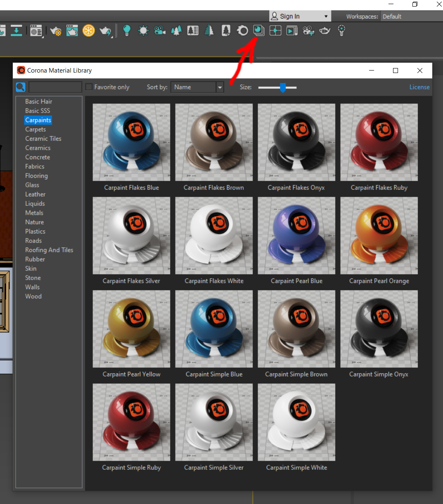443x504 pixels.
Task: Open the Ceramic Tiles category
Action: pyautogui.click(x=43, y=139)
